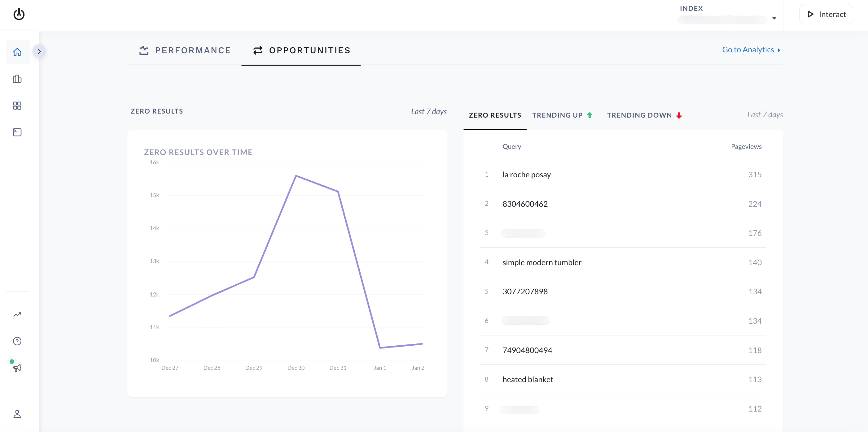868x432 pixels.
Task: Open the user profile icon
Action: [17, 414]
